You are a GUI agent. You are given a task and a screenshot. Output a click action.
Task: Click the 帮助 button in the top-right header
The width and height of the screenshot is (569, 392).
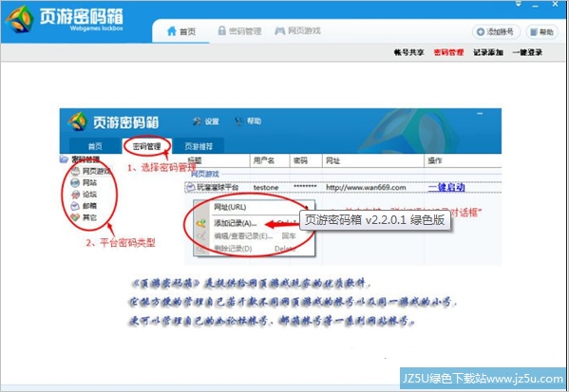[541, 32]
